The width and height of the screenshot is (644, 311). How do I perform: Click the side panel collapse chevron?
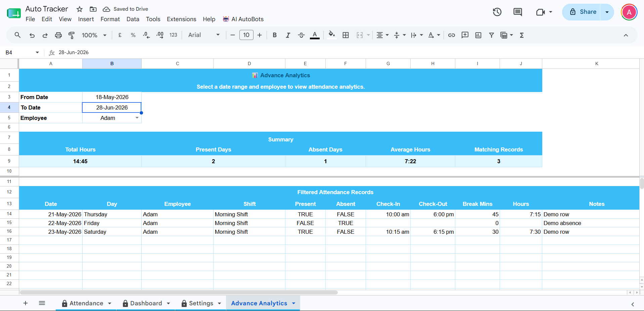coord(633,304)
